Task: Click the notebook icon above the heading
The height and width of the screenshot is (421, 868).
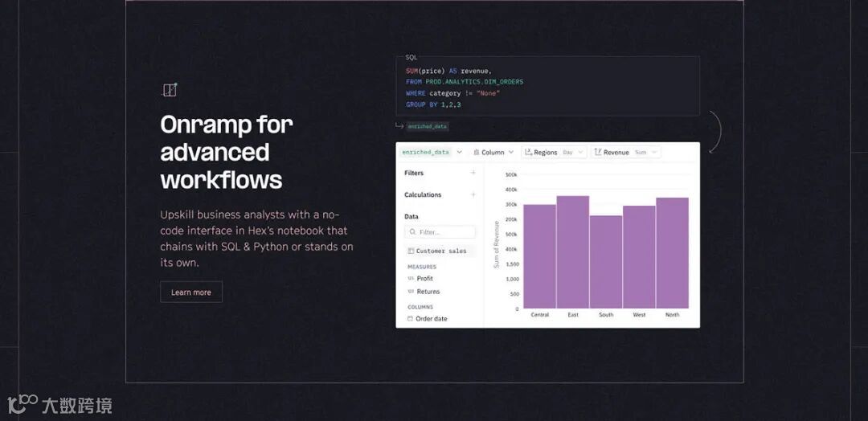Action: point(169,90)
